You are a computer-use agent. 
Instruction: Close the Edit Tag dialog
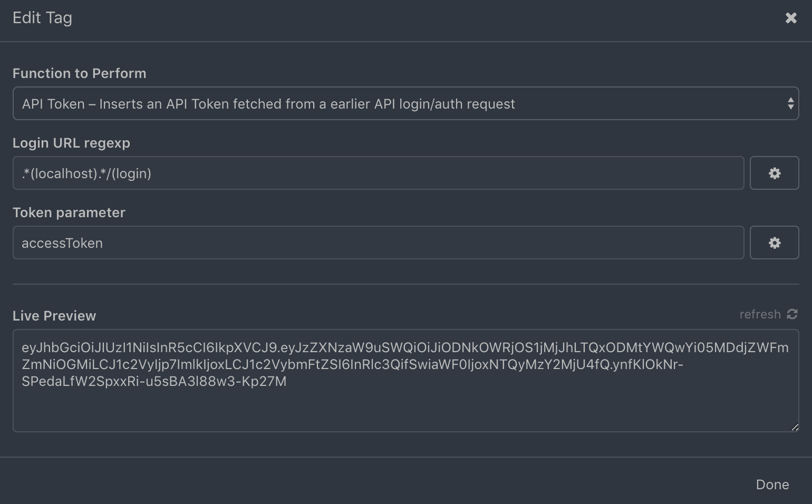[790, 18]
